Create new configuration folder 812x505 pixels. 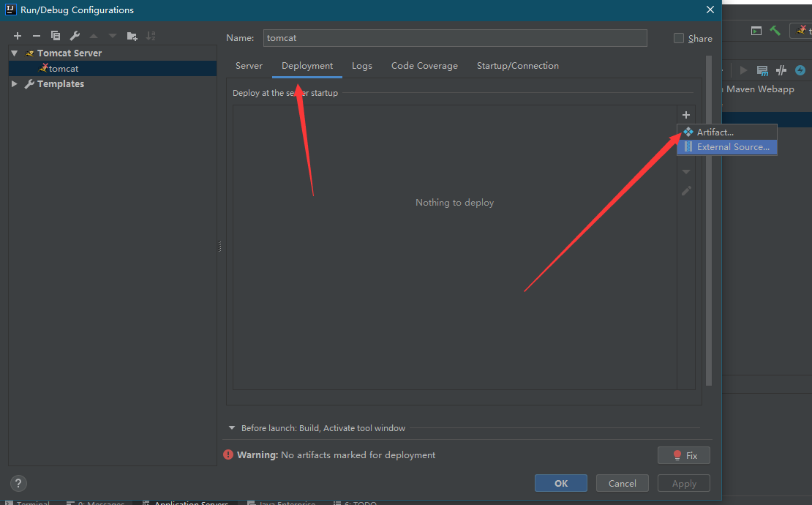132,36
